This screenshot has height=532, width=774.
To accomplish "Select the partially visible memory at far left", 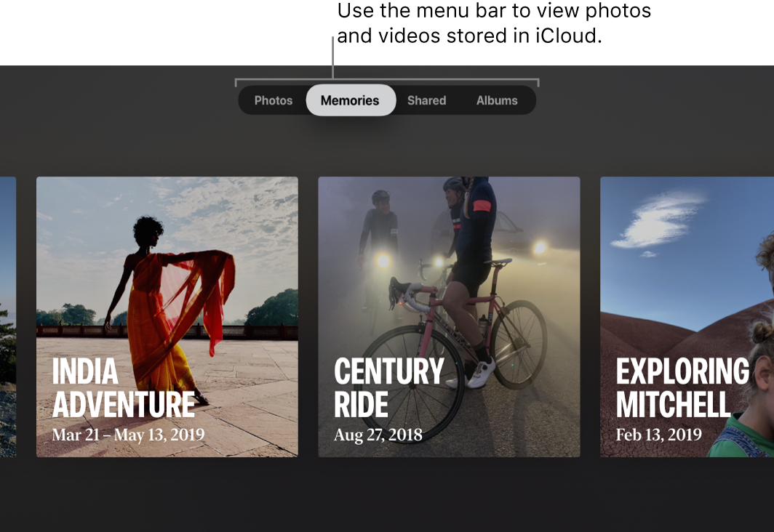I will click(7, 316).
